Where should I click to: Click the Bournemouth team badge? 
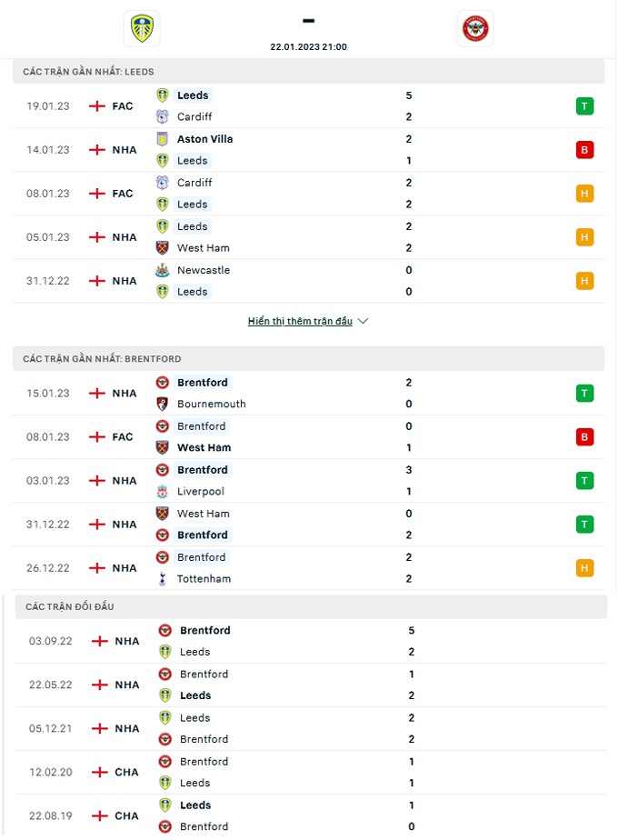(x=163, y=404)
